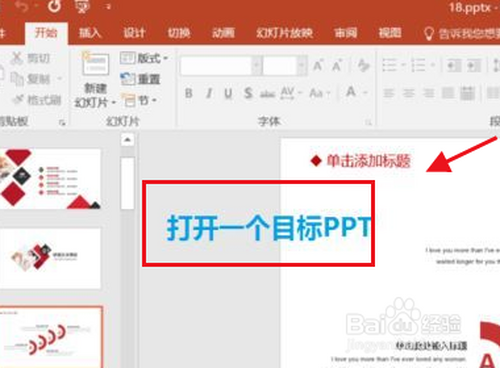Screen dimensions: 500x368
Task: Click the Redo button in the title bar
Action: pyautogui.click(x=54, y=6)
